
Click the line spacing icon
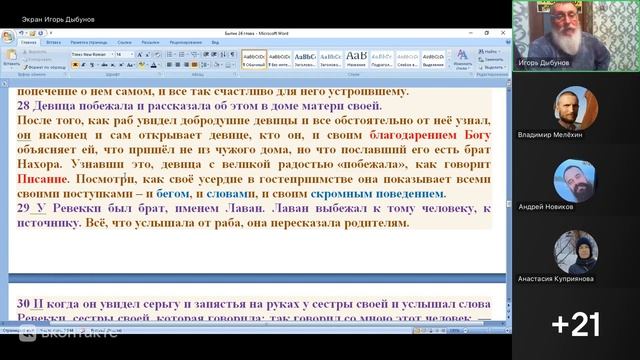coord(204,65)
